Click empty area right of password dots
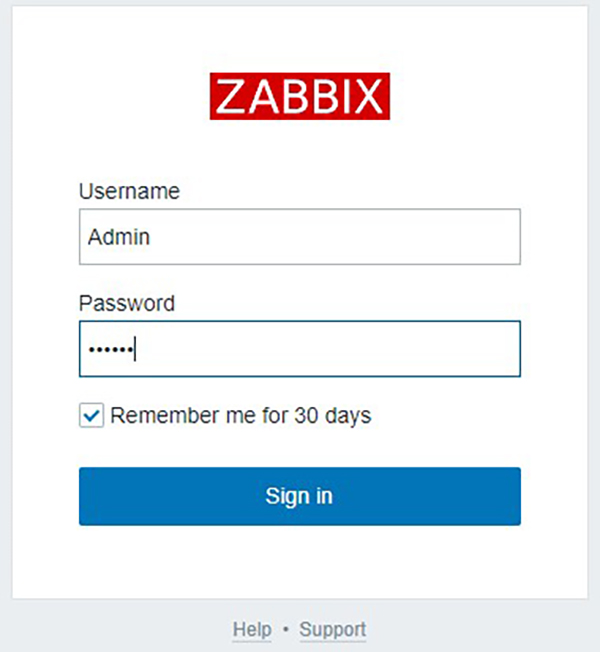Image resolution: width=600 pixels, height=652 pixels. pos(328,349)
